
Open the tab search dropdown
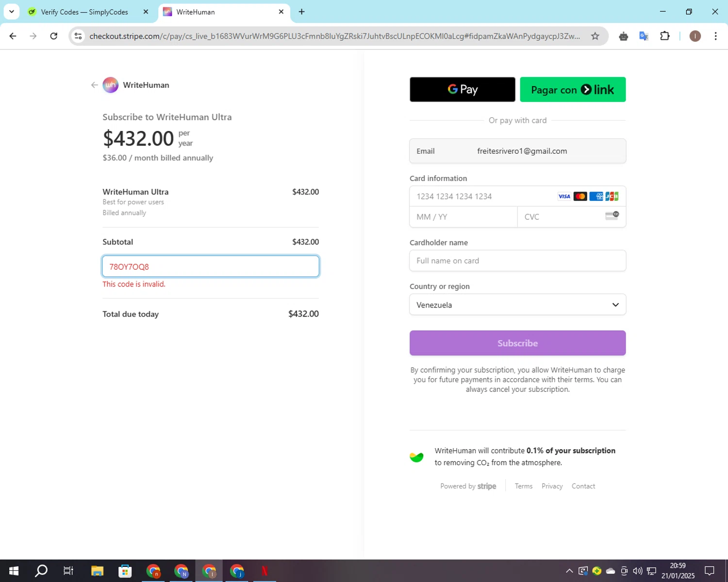pyautogui.click(x=11, y=12)
